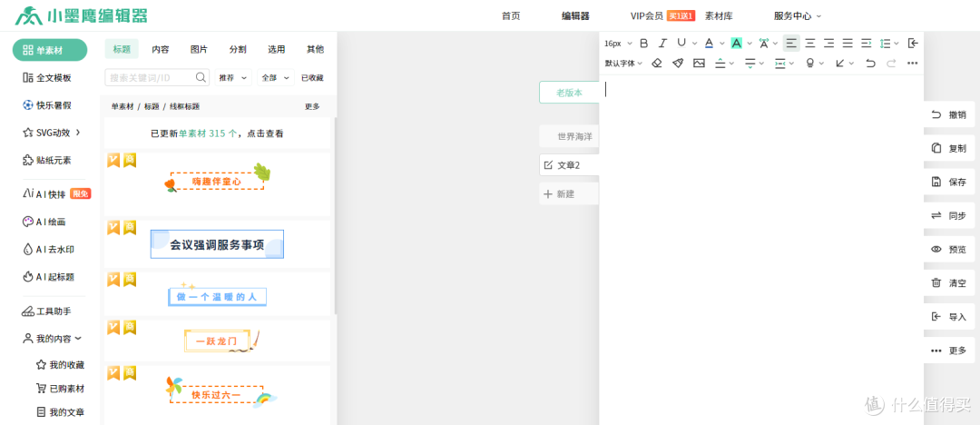Image resolution: width=980 pixels, height=425 pixels.
Task: Click the paragraph spacing before icon
Action: point(720,64)
